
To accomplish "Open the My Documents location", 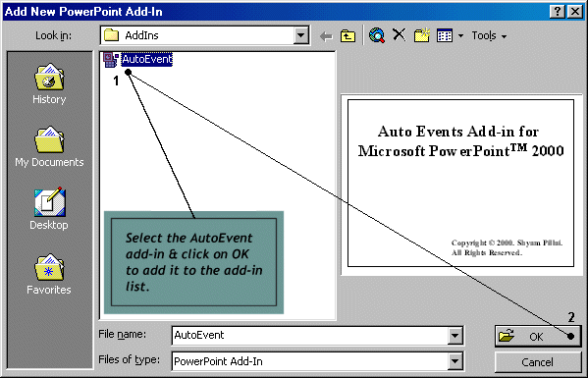I will pos(49,146).
